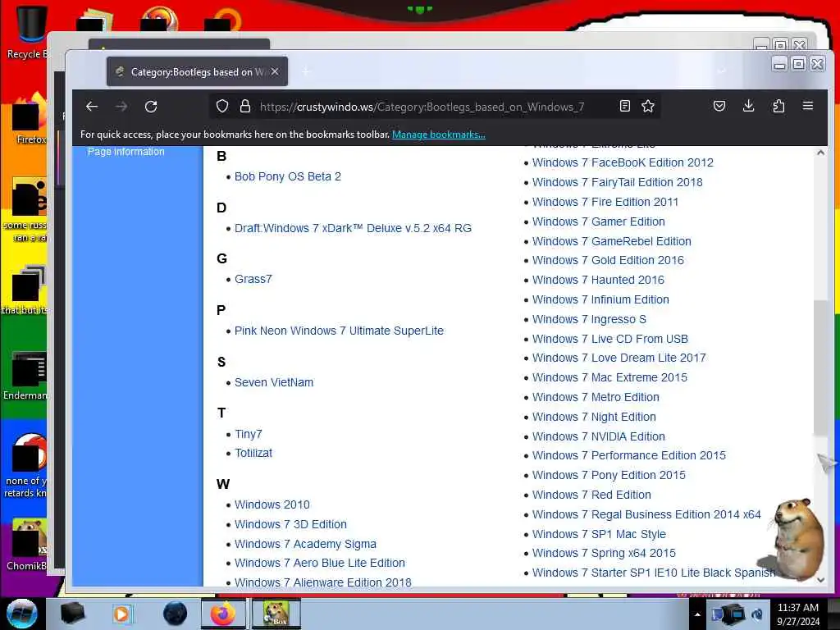Open Windows 7 SP1 Mac Style
Viewport: 840px width, 630px height.
coord(599,535)
